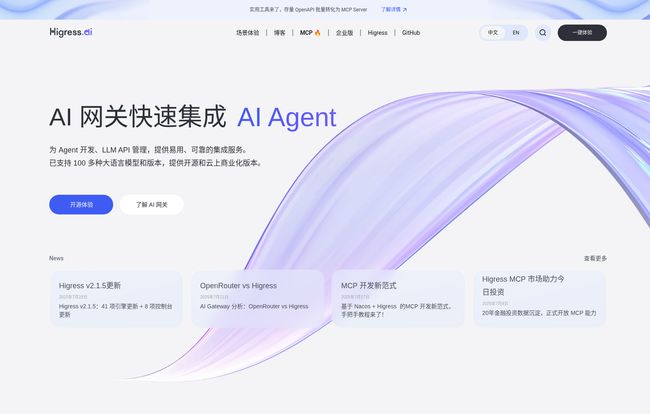
Task: Click the AI Agent headline text
Action: tap(286, 117)
